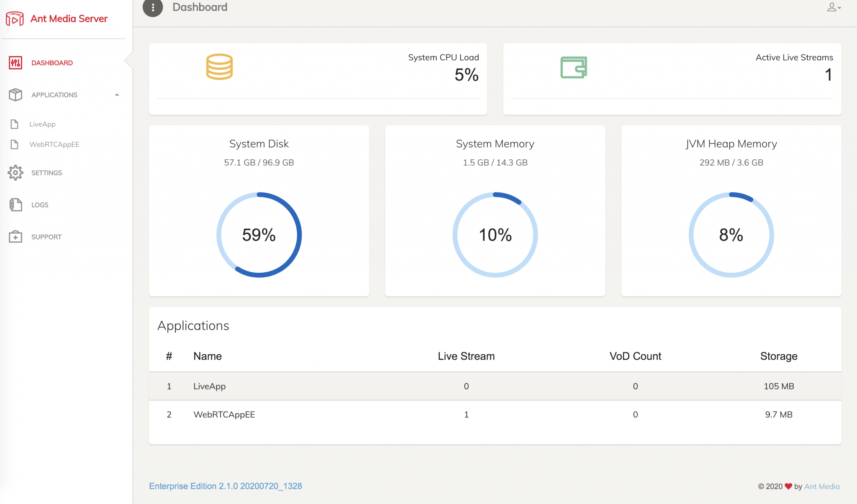Viewport: 857px width, 504px height.
Task: Go to the Settings menu item
Action: click(x=46, y=173)
